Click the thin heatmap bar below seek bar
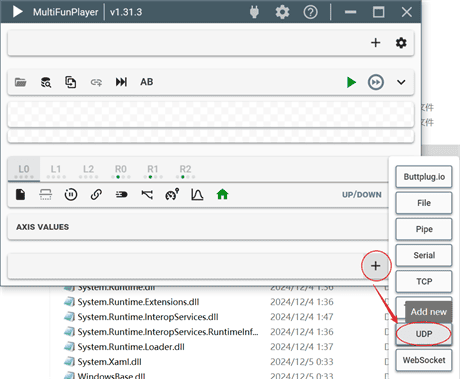This screenshot has width=460, height=379. 211,136
